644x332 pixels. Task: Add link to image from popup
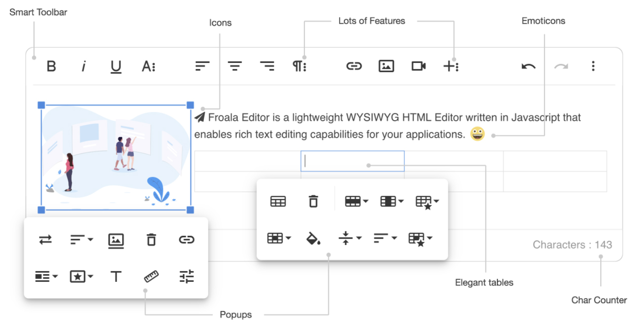pyautogui.click(x=187, y=240)
